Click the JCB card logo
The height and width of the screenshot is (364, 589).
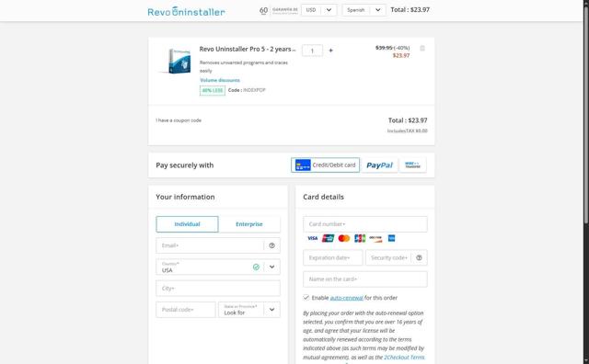(360, 238)
